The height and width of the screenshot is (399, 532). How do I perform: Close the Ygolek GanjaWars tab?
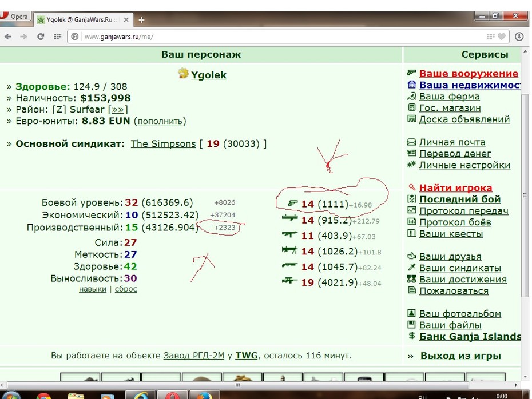(126, 20)
